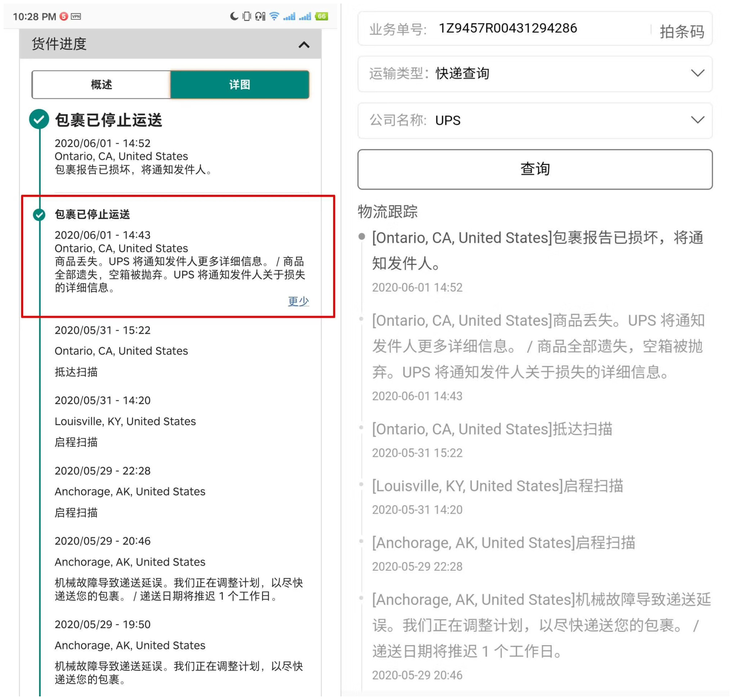Tap the Wi-Fi icon in status bar

[x=274, y=17]
